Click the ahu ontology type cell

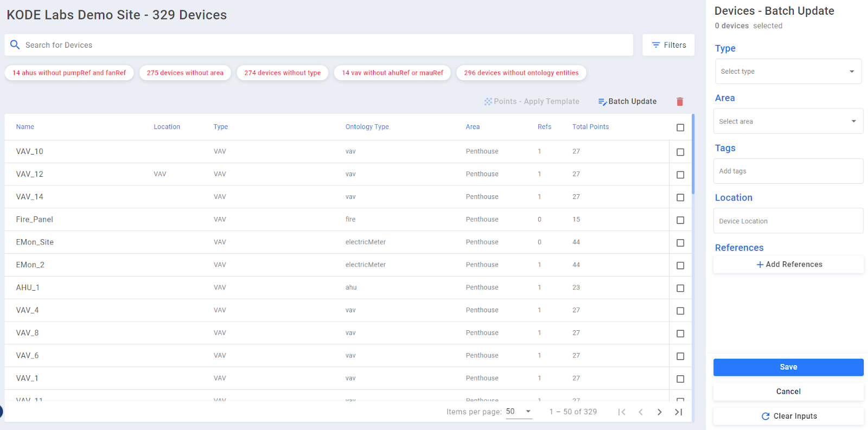[351, 287]
